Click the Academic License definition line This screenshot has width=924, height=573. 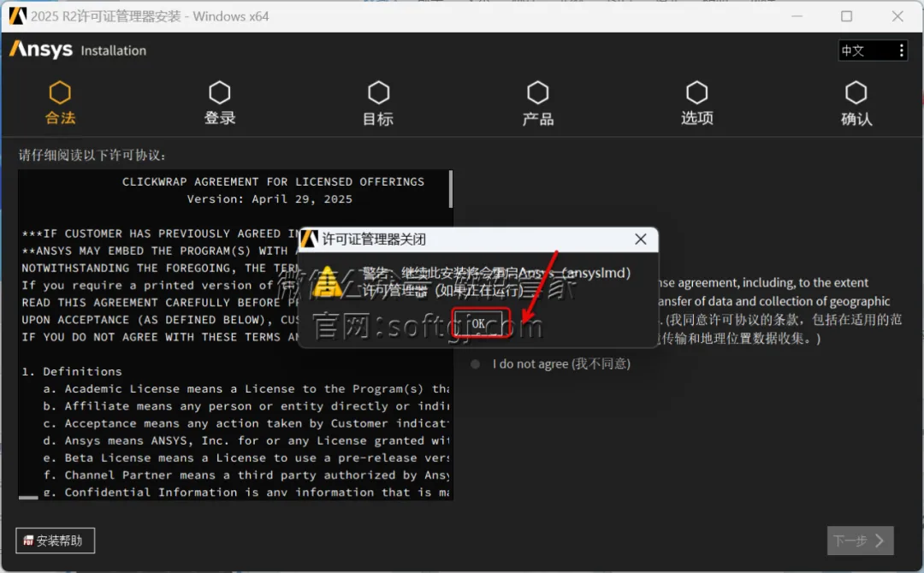(x=246, y=388)
